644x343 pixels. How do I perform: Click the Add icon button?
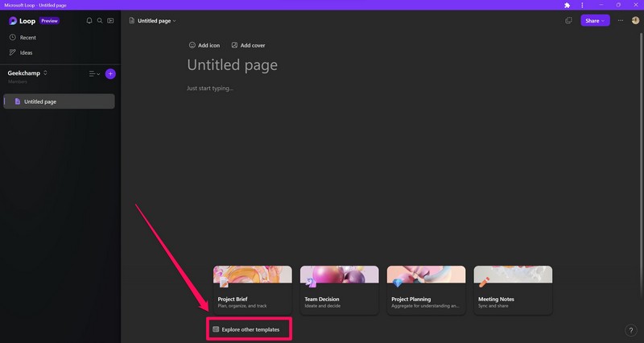204,45
